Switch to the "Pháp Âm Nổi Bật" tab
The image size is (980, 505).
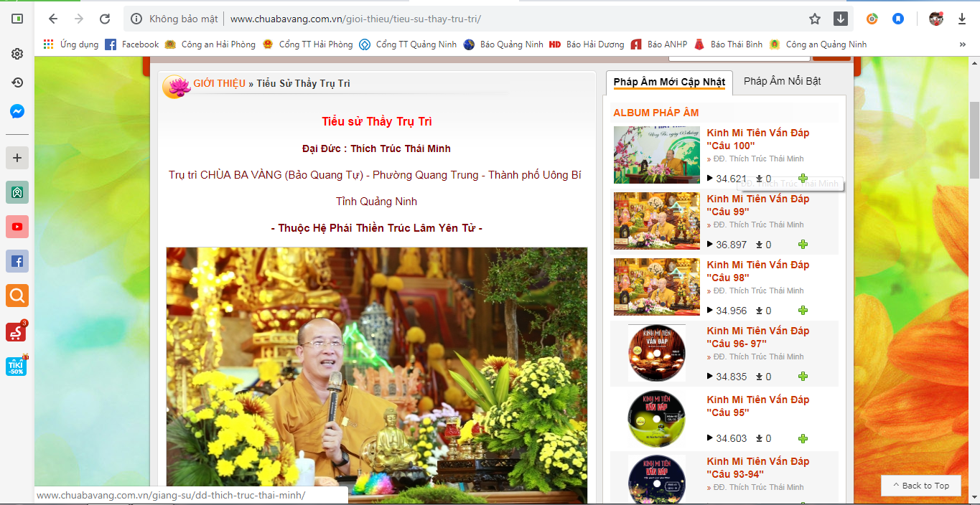(782, 81)
